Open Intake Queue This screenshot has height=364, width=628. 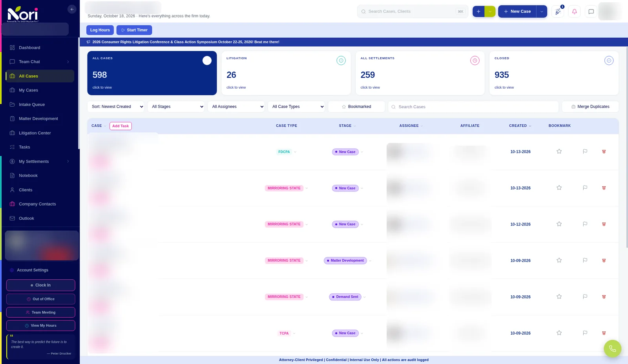(x=40, y=104)
